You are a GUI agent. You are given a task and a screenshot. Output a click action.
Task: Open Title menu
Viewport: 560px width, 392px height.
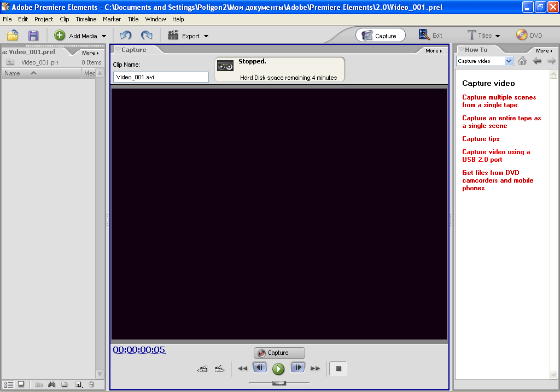point(133,19)
